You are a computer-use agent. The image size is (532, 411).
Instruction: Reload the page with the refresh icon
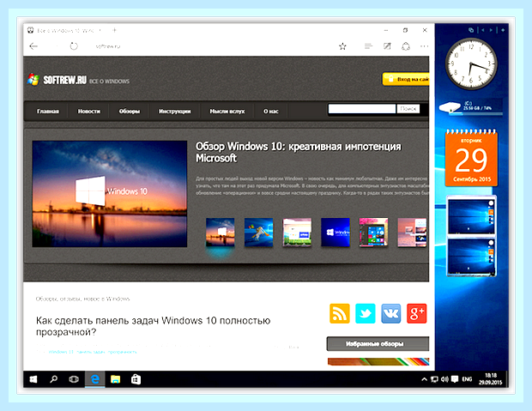point(74,46)
